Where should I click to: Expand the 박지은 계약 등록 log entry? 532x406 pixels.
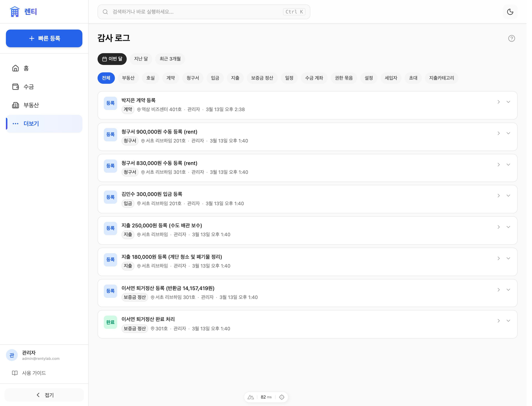tap(508, 102)
